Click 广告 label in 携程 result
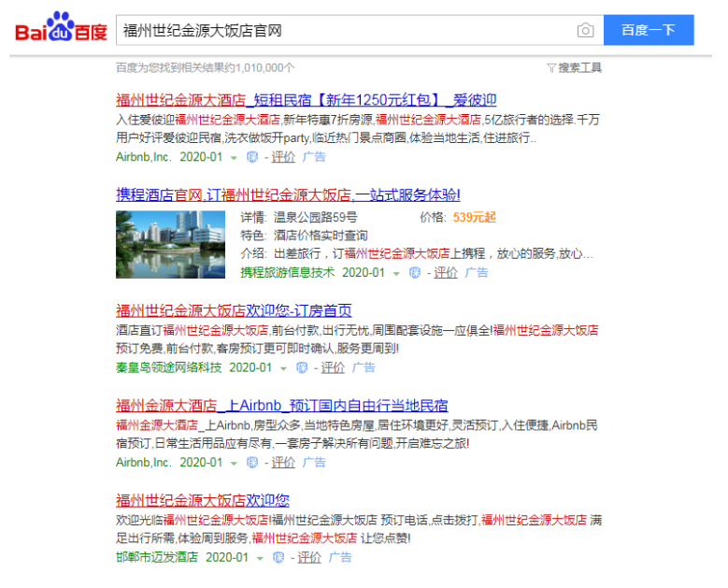728x588 pixels. click(x=477, y=273)
